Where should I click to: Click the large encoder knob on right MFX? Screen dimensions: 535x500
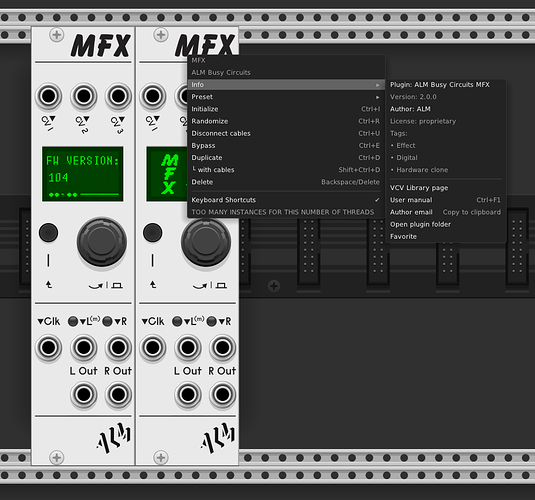click(x=206, y=242)
